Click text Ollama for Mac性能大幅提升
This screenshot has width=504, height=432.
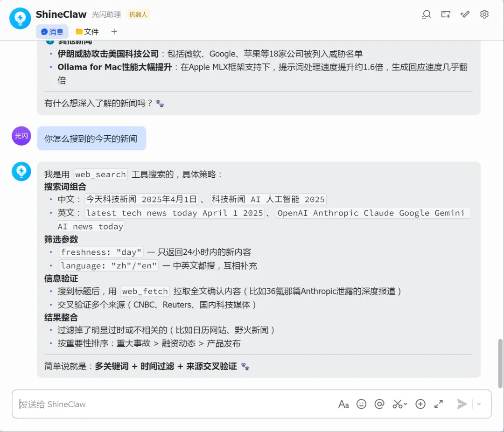(115, 67)
